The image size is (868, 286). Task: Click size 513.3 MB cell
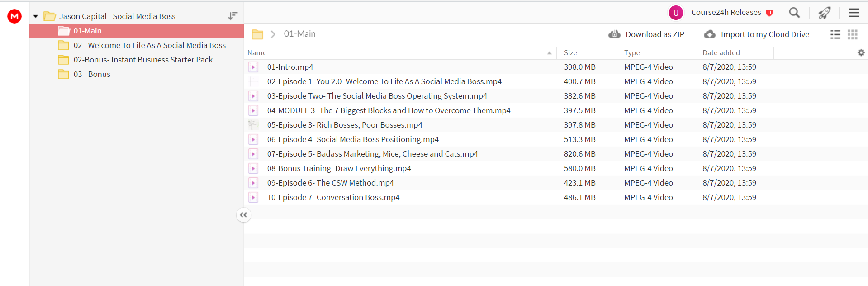[x=579, y=139]
